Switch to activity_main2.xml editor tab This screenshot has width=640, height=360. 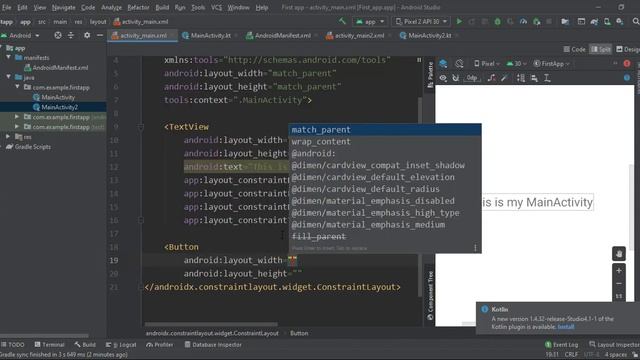point(358,36)
